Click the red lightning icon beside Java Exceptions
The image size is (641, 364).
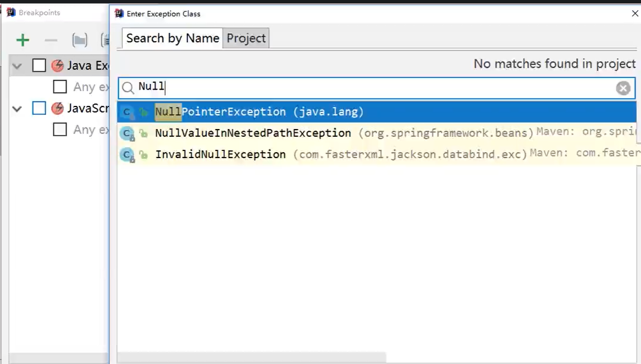pyautogui.click(x=57, y=65)
